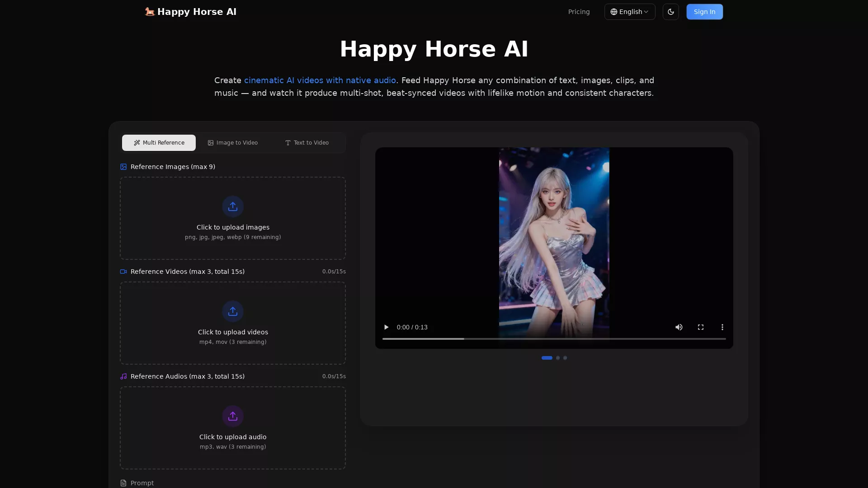
Task: Click the Reference Audios music note icon
Action: coord(123,376)
